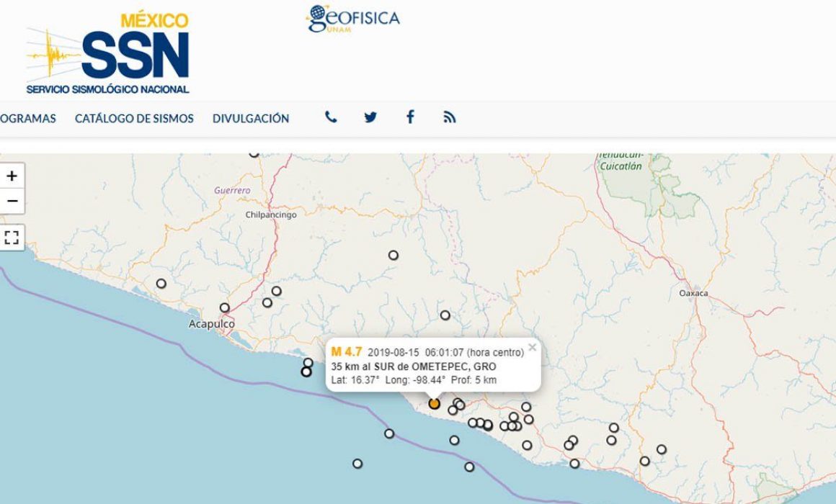
Task: Open the Facebook icon link
Action: pyautogui.click(x=410, y=117)
